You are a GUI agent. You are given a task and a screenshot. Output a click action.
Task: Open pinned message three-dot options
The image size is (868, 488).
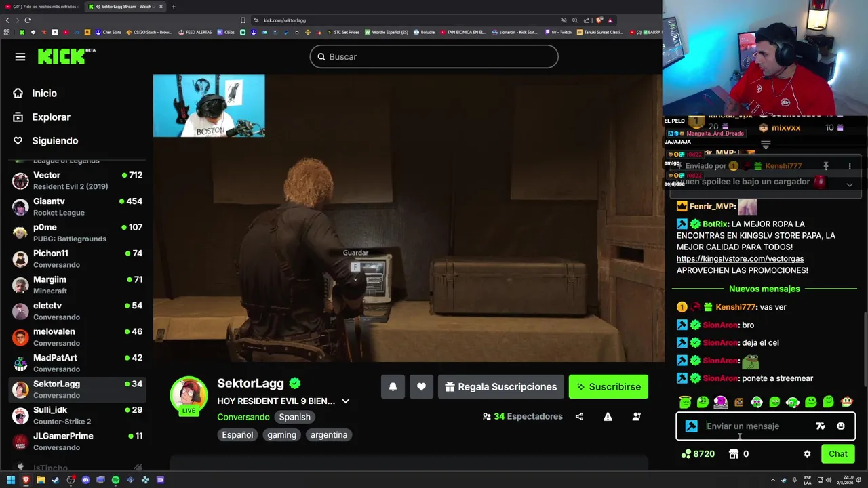849,166
